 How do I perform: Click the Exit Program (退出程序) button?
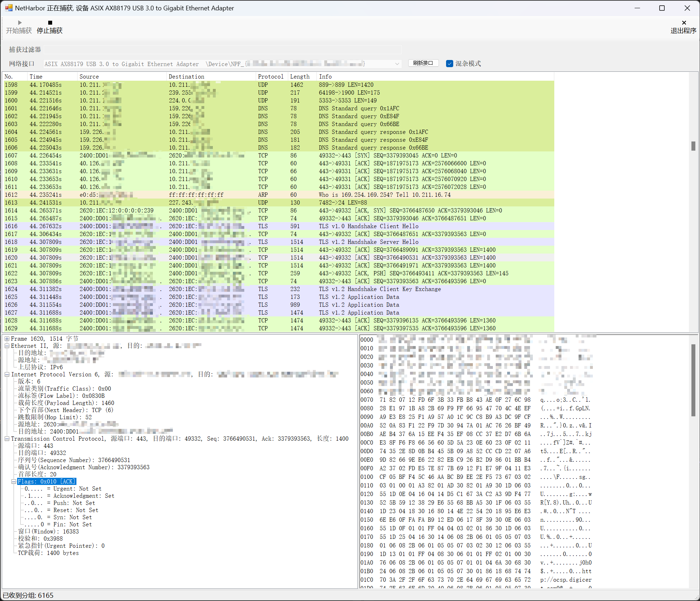[683, 27]
